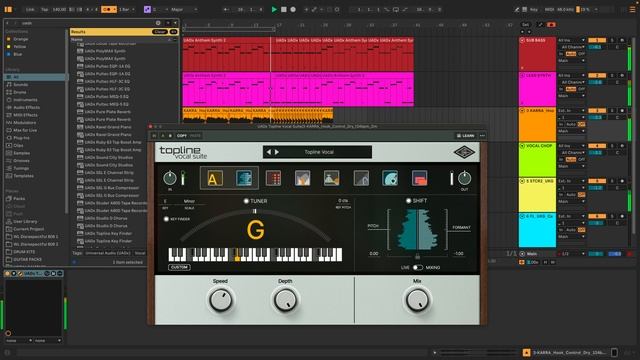Open the Major scale dropdown in the transport
Image resolution: width=640 pixels, height=360 pixels.
point(184,9)
